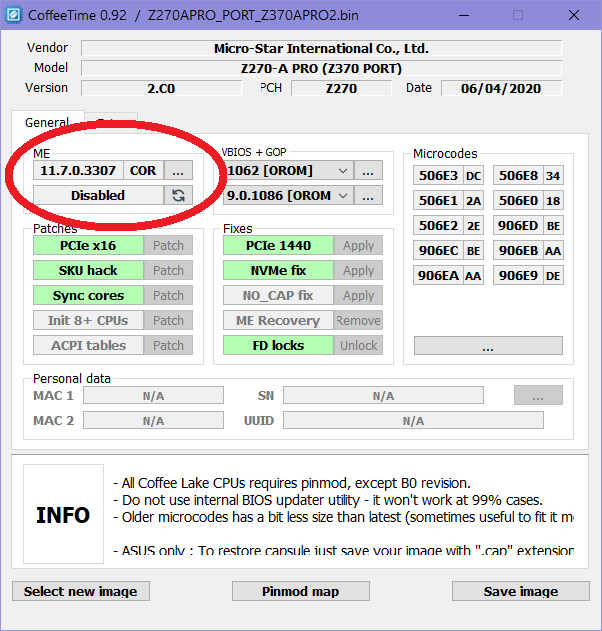Click Patch button next to Sync cores

(168, 295)
